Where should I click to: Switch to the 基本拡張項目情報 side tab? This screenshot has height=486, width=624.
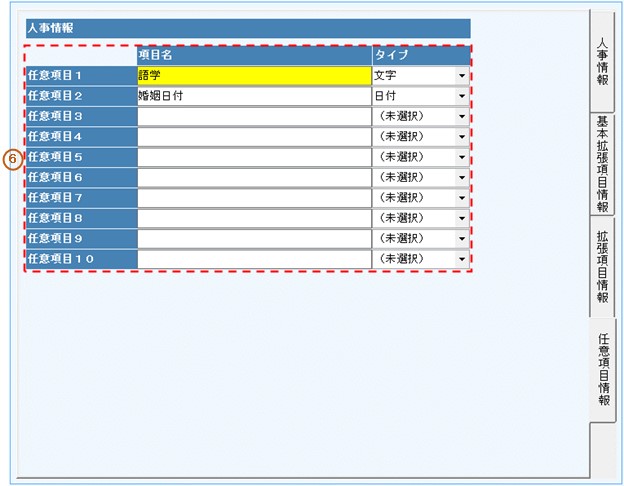point(602,163)
